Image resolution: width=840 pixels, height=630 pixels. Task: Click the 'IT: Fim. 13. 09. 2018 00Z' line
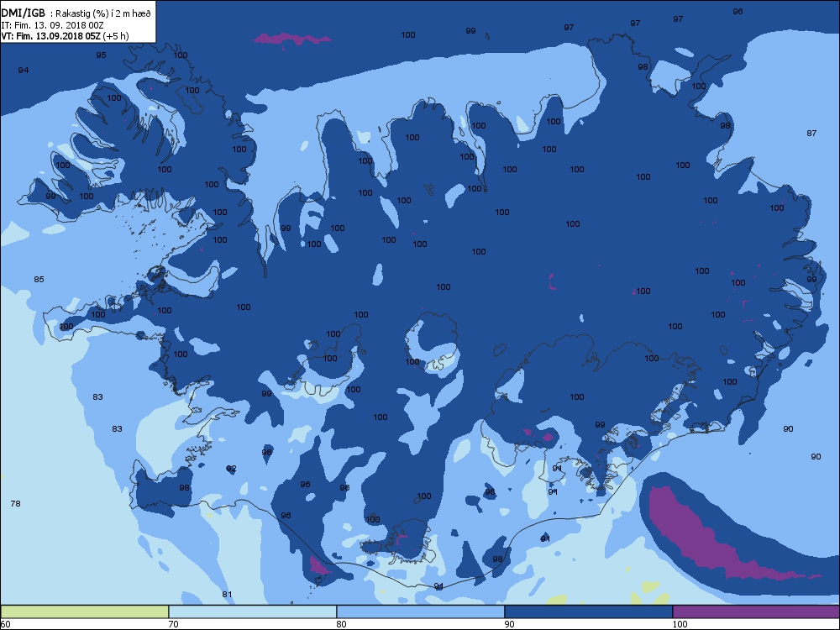pyautogui.click(x=52, y=25)
